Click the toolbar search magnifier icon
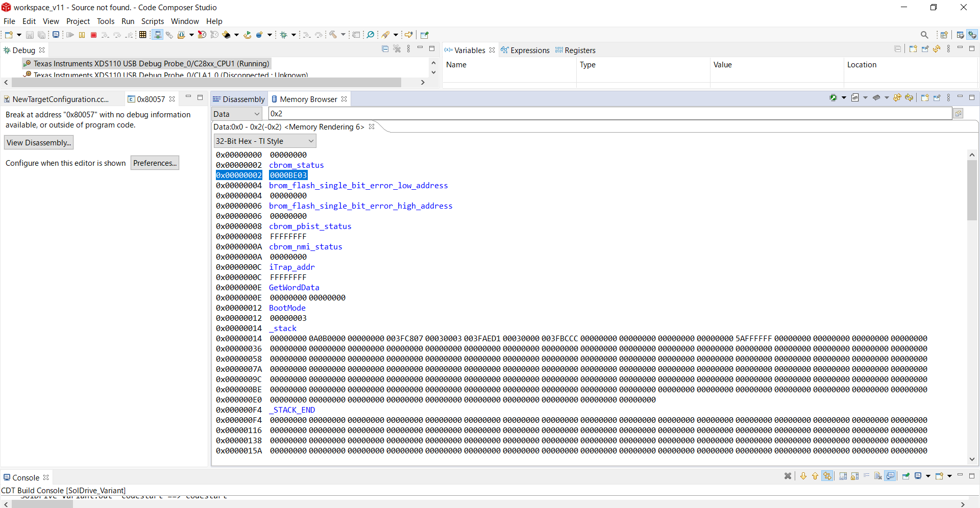Viewport: 980px width, 508px height. click(924, 35)
